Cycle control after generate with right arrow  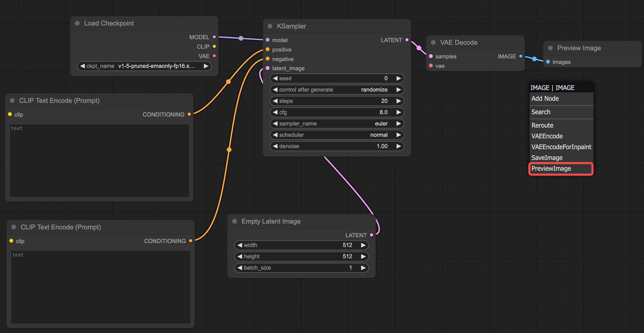click(x=399, y=90)
